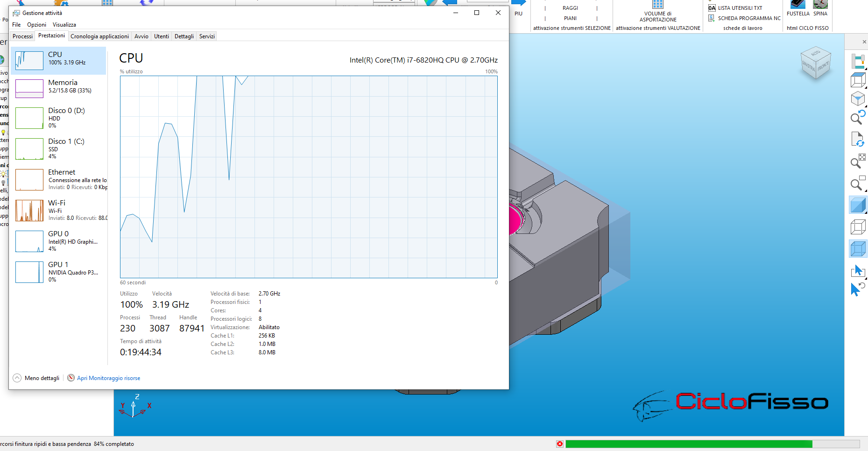Viewport: 868px width, 451px height.
Task: Open the Opzioni menu
Action: point(36,25)
